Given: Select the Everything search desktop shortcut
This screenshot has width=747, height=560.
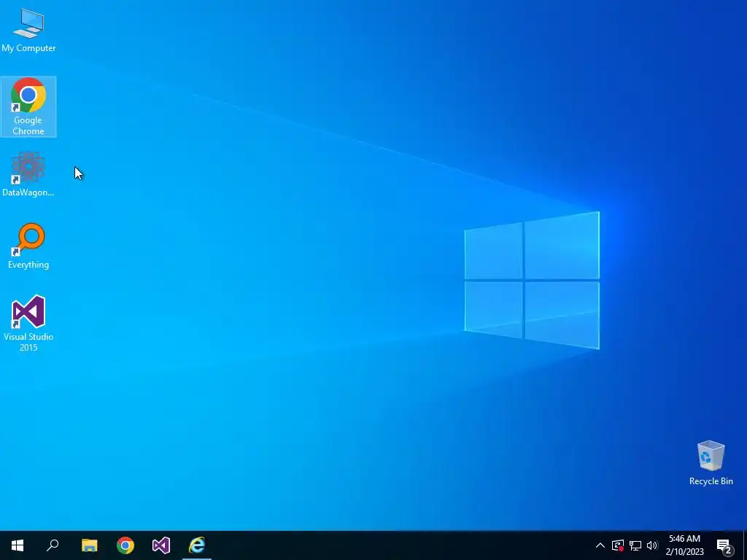Looking at the screenshot, I should (28, 246).
